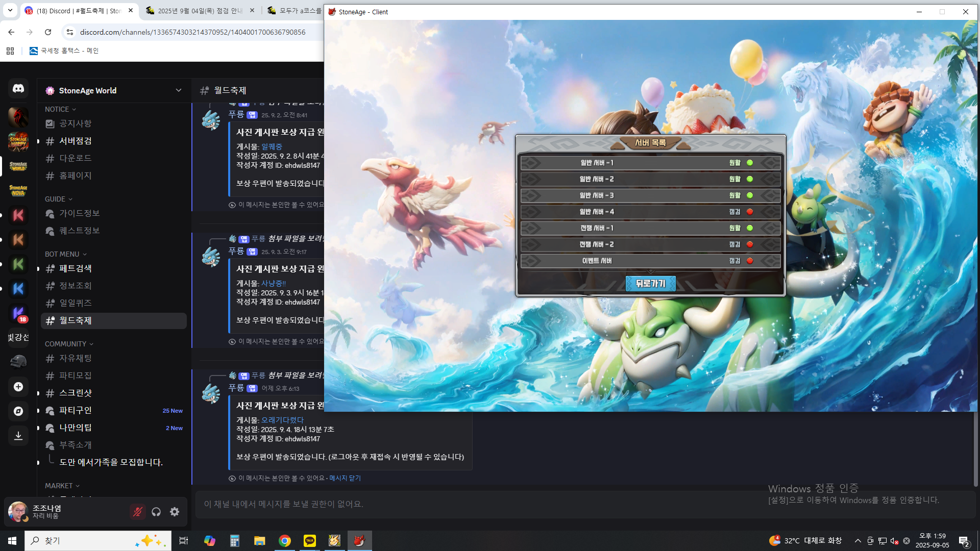Click Chrome site information icon

click(x=70, y=32)
